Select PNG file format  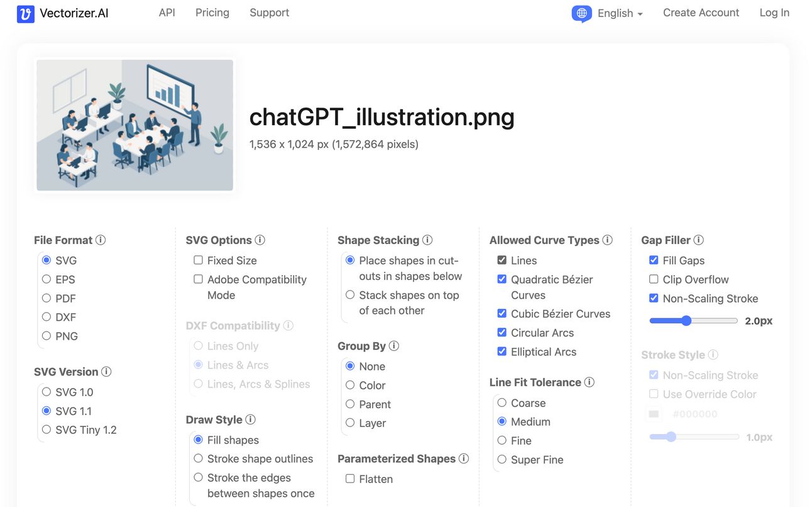[x=47, y=335]
